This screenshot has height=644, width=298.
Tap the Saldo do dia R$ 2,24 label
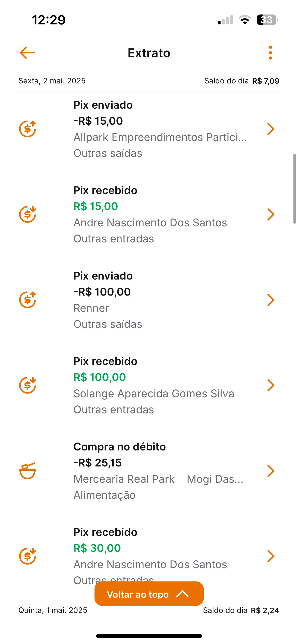[x=241, y=610]
